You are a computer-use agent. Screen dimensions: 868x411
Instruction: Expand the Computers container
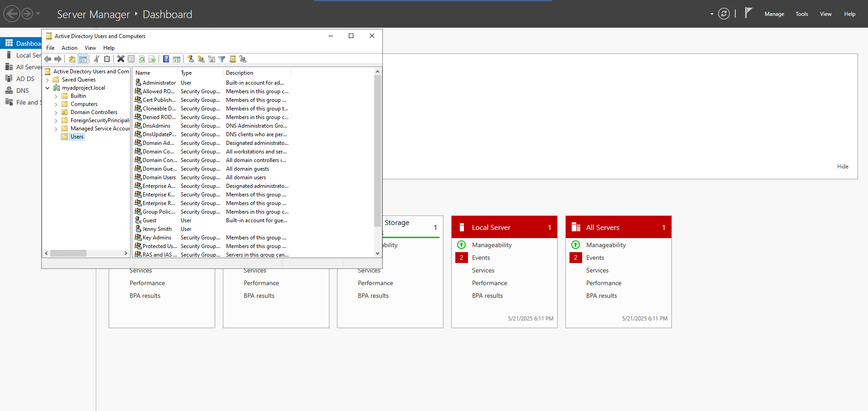tap(56, 105)
